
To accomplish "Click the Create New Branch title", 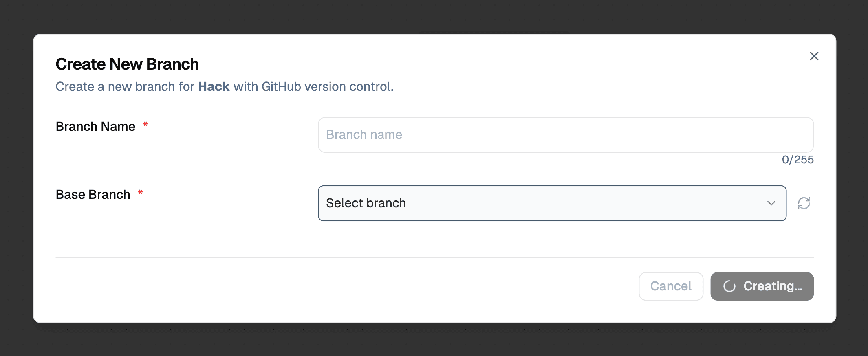I will [127, 64].
